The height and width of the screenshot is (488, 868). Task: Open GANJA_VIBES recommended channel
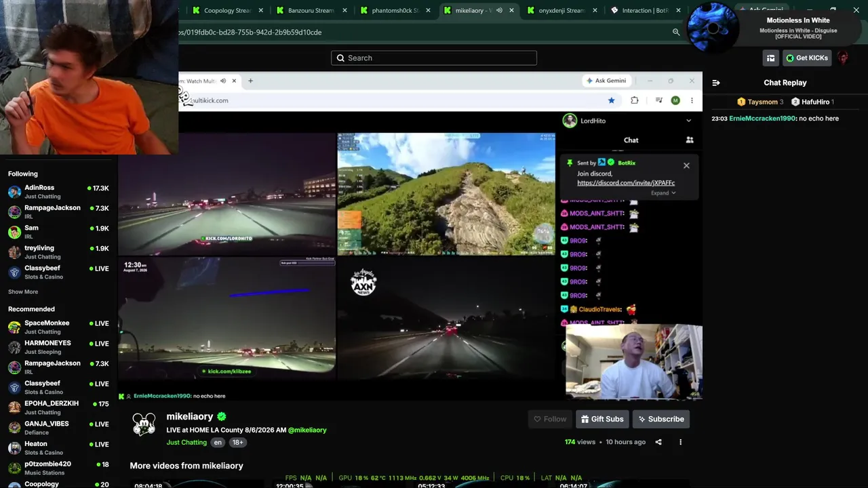[x=59, y=428]
